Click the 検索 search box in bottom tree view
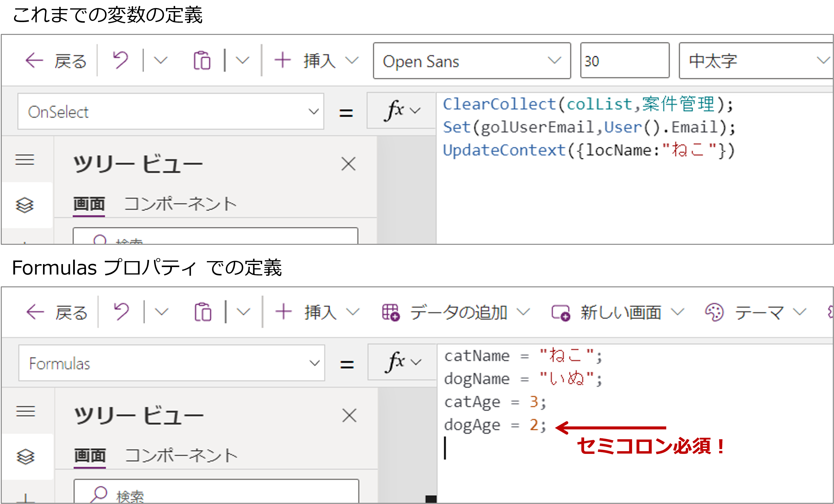Screen dimensions: 834x504 tap(216, 491)
